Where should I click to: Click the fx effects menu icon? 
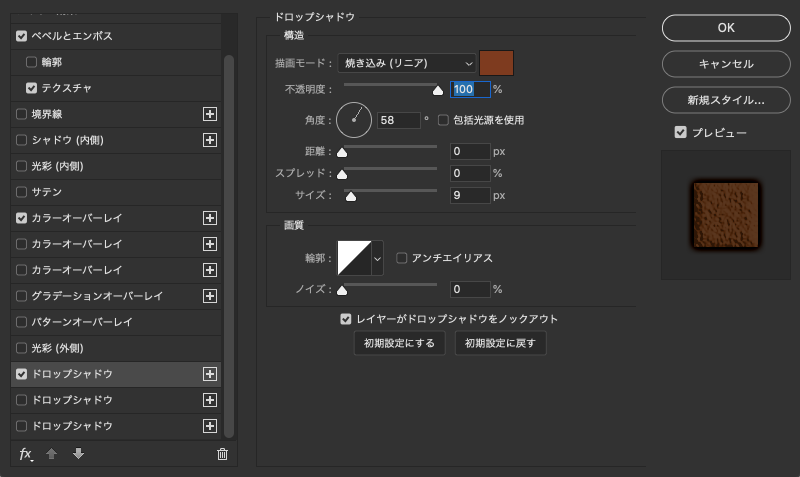[x=27, y=454]
